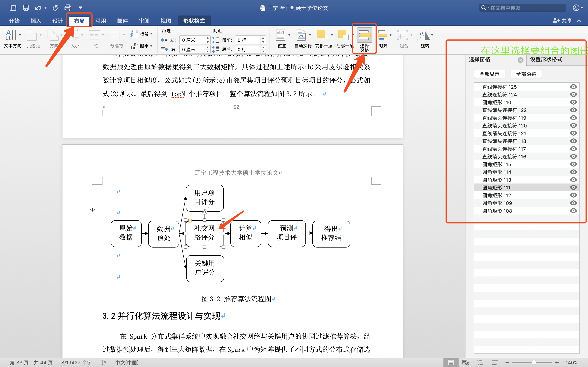The width and height of the screenshot is (588, 367).
Task: Click the Save icon in title bar
Action: coord(26,8)
